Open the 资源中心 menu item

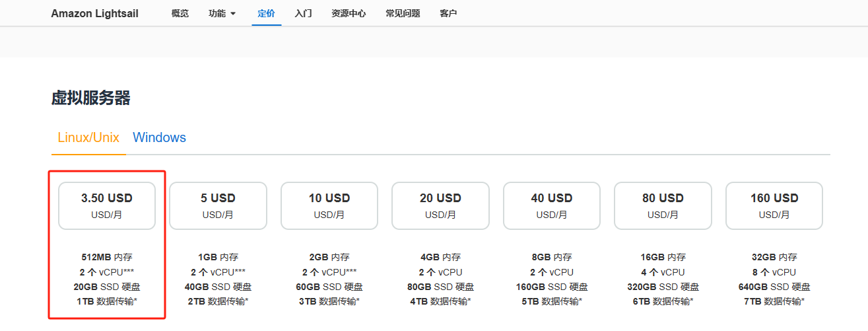click(x=349, y=13)
